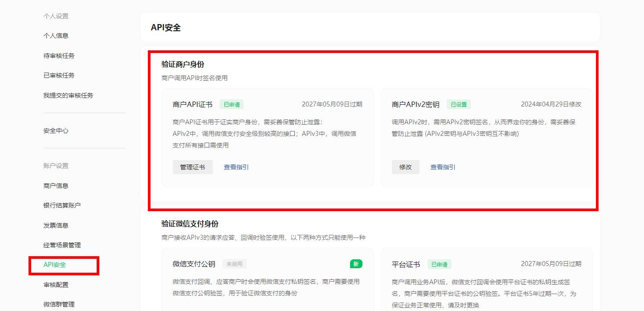Go to 待审核任务 menu item
The height and width of the screenshot is (311, 644).
pyautogui.click(x=59, y=56)
